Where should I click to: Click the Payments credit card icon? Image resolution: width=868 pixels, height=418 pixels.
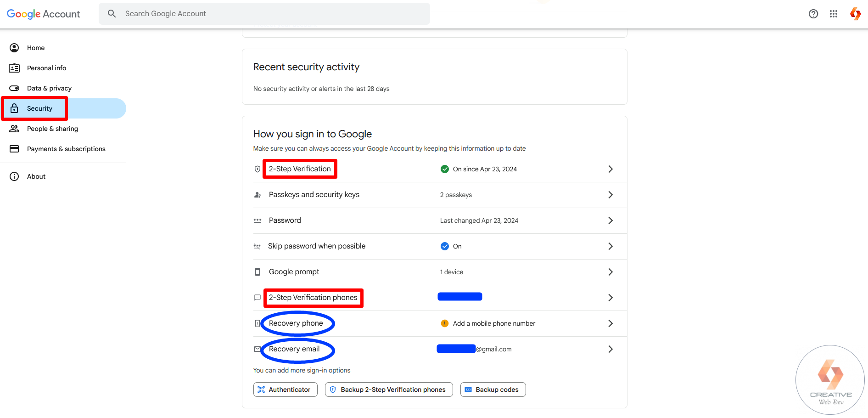14,149
